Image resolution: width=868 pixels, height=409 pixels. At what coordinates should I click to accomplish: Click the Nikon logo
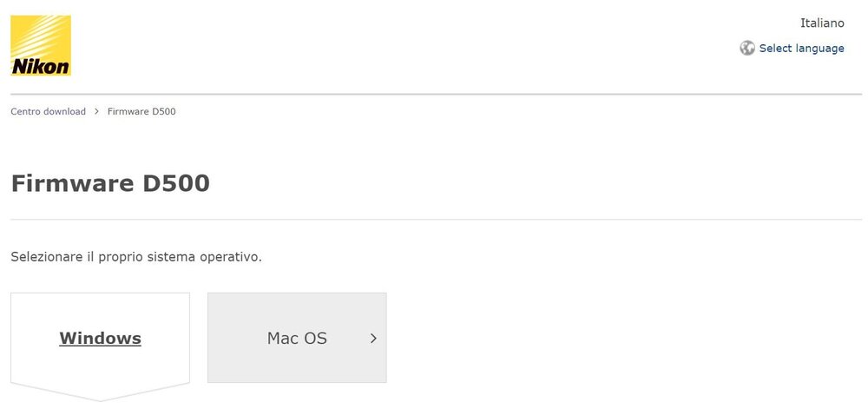(x=41, y=45)
